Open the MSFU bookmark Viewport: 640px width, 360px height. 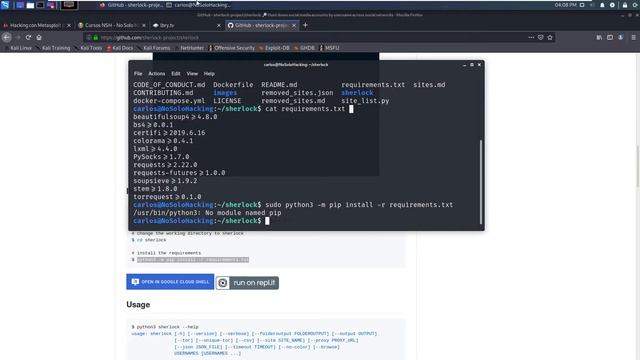tap(330, 48)
